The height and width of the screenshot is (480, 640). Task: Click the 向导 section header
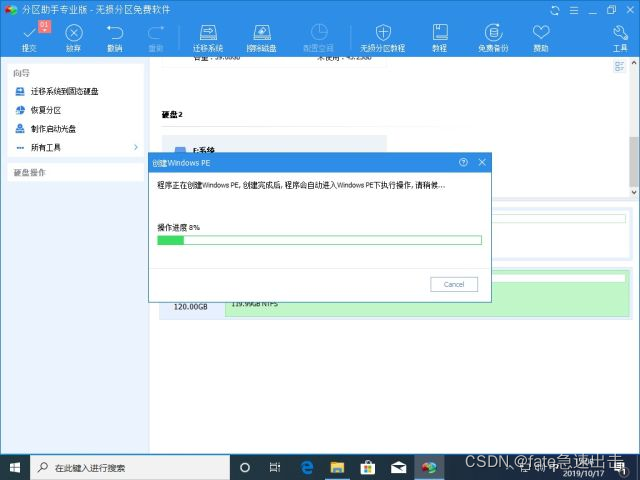point(21,73)
